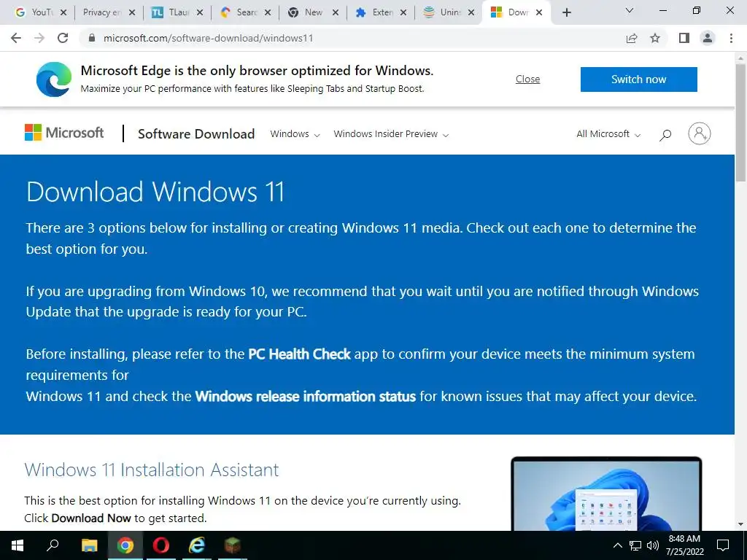Viewport: 747px width, 560px height.
Task: Close the TLauncher tab
Action: pos(200,13)
